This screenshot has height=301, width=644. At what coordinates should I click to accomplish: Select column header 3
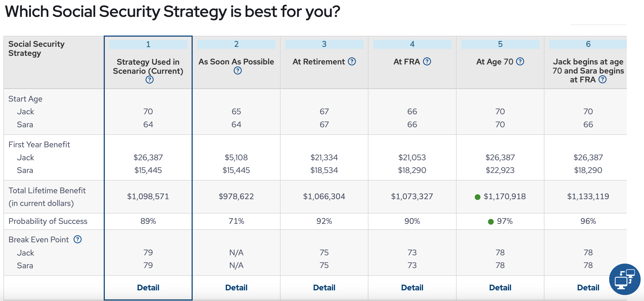[x=324, y=44]
